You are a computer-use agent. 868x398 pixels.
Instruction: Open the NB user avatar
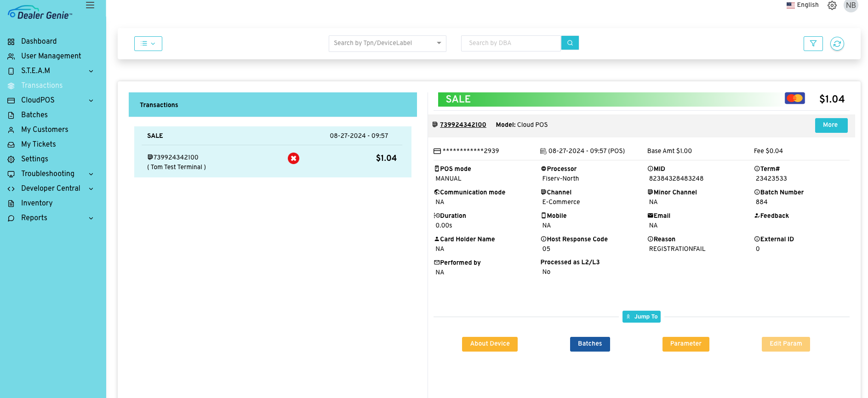851,6
